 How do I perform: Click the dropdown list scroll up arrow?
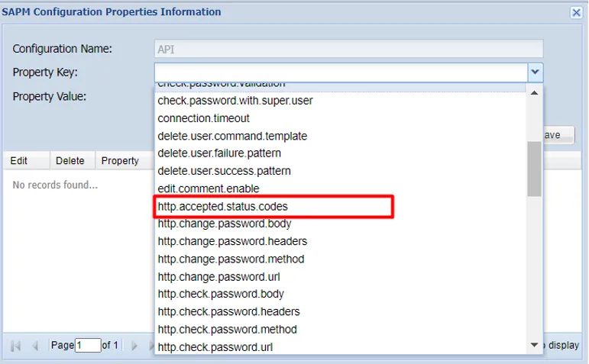(534, 93)
